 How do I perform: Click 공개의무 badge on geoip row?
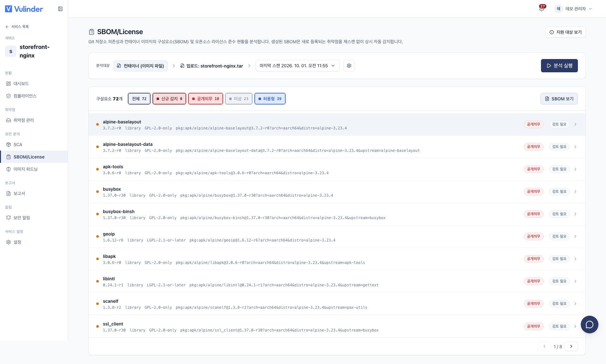pyautogui.click(x=533, y=236)
